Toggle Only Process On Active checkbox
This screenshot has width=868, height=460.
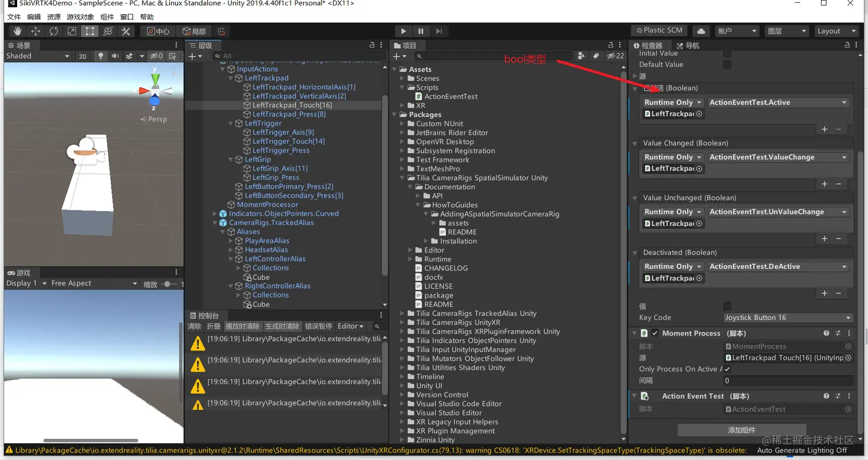(727, 369)
